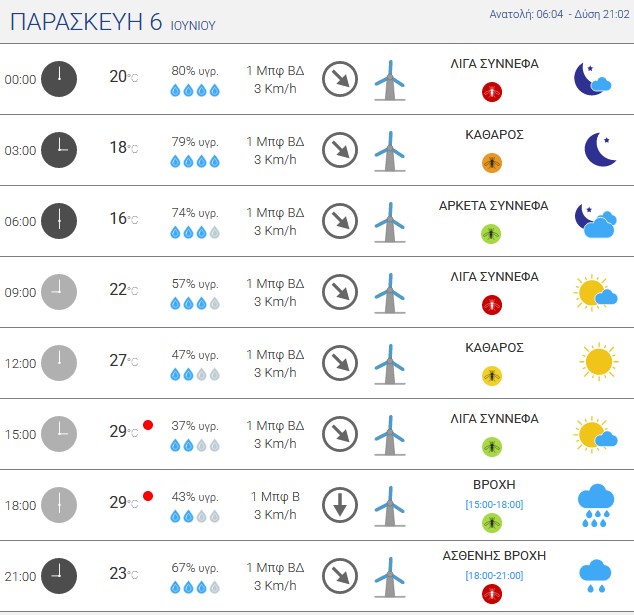Click the sunrise and sunset times text

560,14
